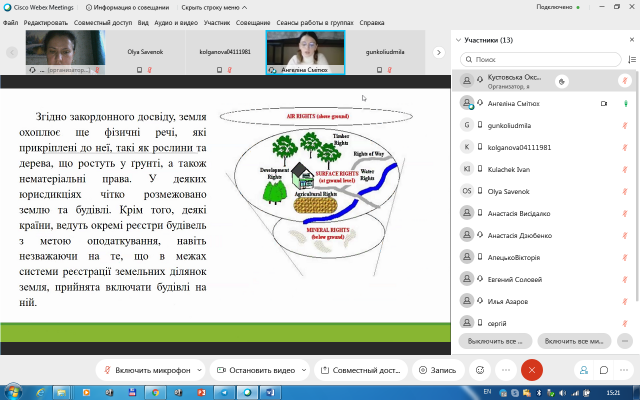Screen dimensions: 640x400
Task: Open reactions emoji button in meeting controls
Action: [x=480, y=370]
